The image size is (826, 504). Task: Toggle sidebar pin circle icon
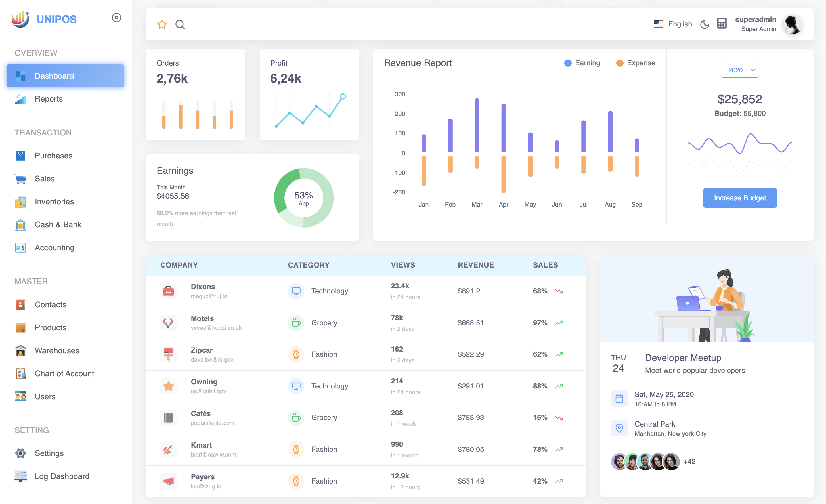[116, 18]
